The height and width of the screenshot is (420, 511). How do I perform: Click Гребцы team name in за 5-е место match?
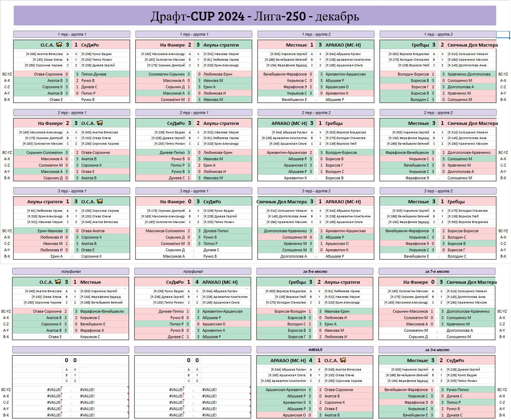pyautogui.click(x=297, y=282)
